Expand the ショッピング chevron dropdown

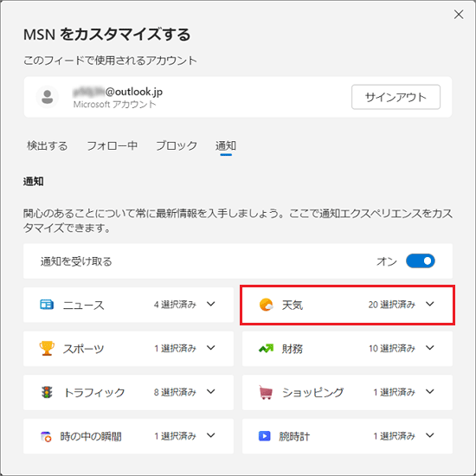[x=429, y=391]
